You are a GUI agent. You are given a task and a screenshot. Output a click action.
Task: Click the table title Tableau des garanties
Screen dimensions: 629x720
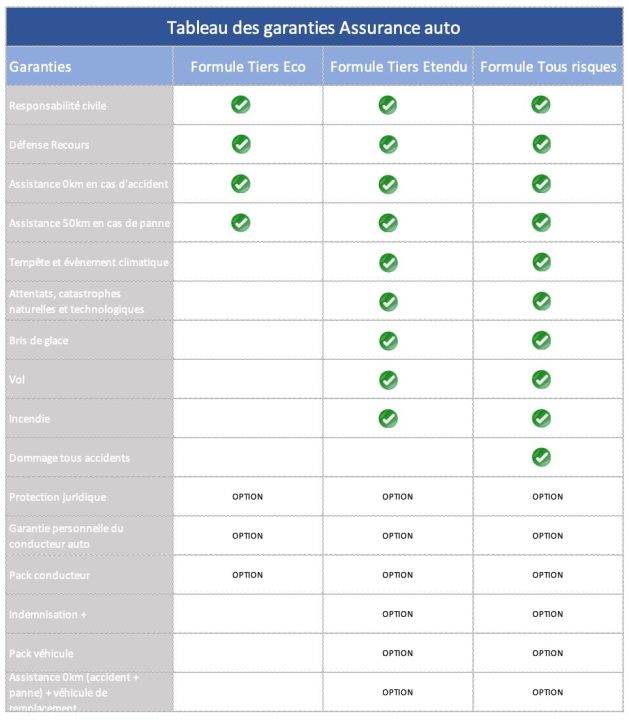314,27
